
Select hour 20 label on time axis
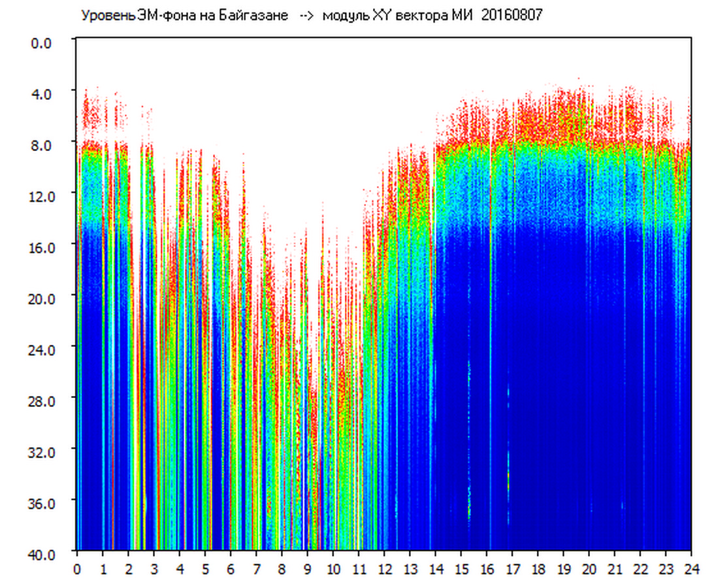[x=589, y=568]
